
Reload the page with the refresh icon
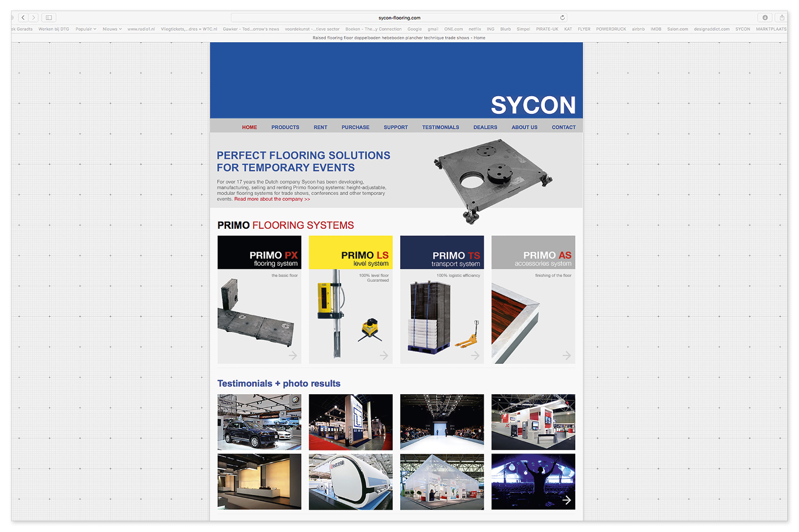click(x=562, y=18)
